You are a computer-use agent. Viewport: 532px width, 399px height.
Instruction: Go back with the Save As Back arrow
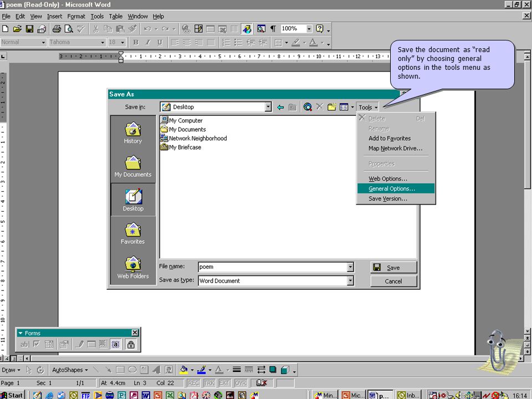click(280, 107)
